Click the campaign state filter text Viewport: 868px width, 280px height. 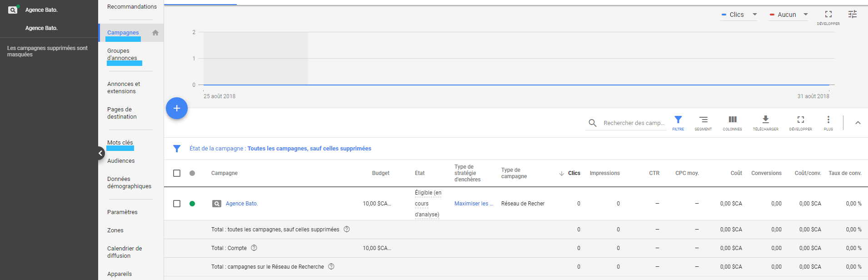click(x=280, y=149)
